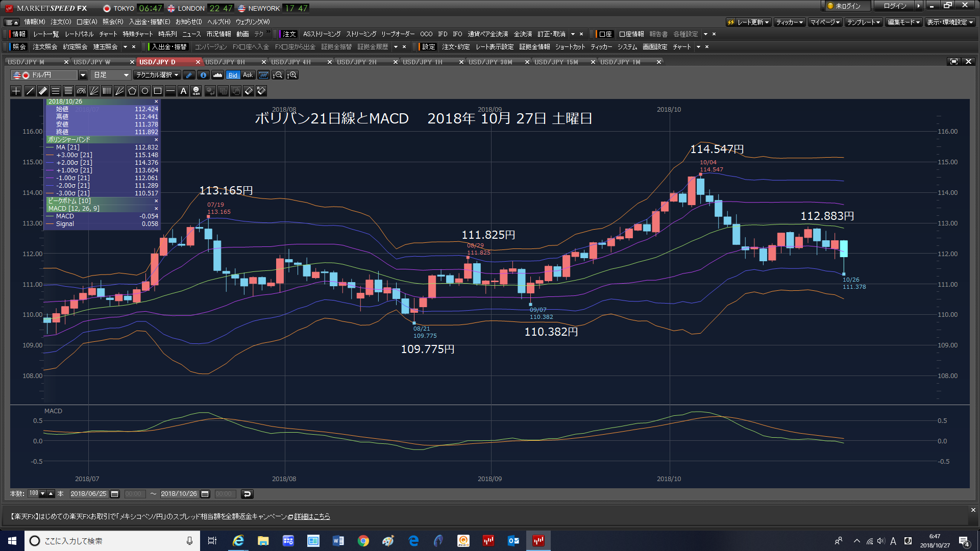Screen dimensions: 980x551
Task: Select the trend line drawing tool
Action: 30,91
